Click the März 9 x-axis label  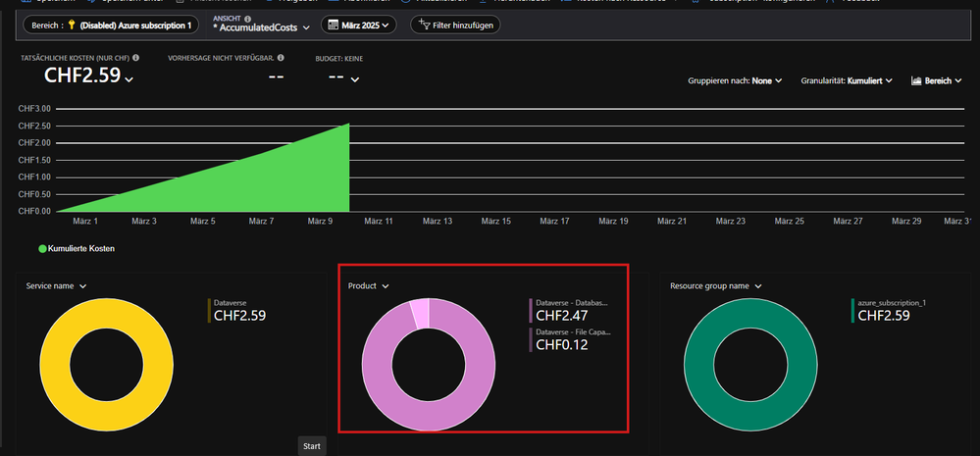click(x=321, y=221)
